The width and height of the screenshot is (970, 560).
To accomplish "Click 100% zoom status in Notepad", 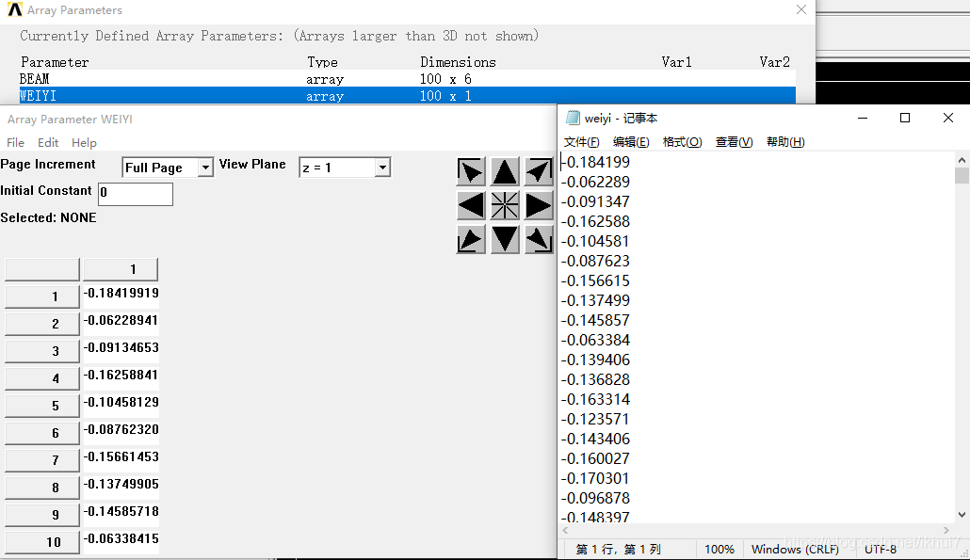I will [x=719, y=550].
